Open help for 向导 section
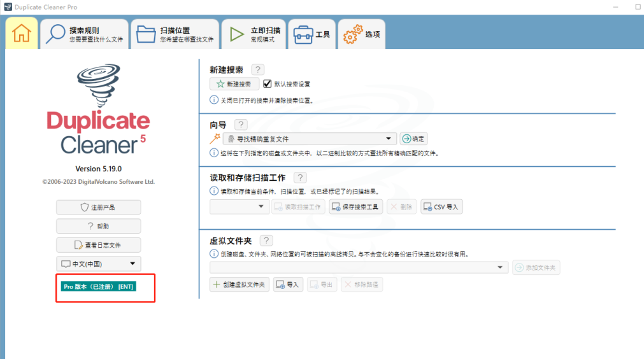This screenshot has width=644, height=359. (241, 124)
